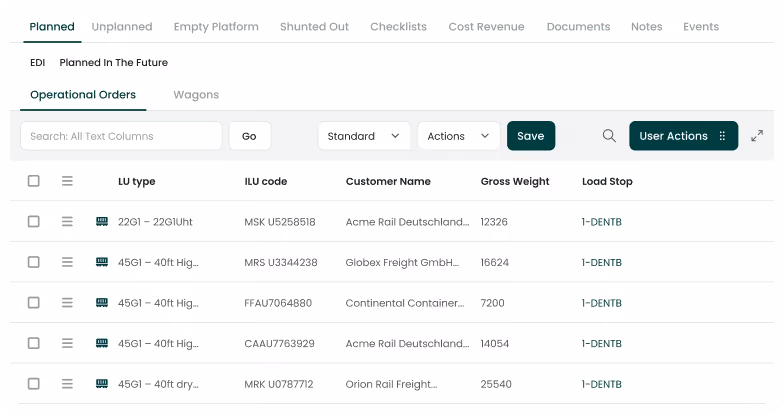Click the Go button
The image size is (784, 414).
click(x=250, y=136)
